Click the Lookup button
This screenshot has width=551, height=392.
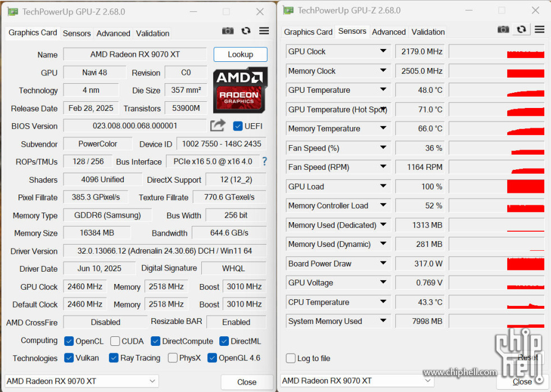[x=240, y=55]
